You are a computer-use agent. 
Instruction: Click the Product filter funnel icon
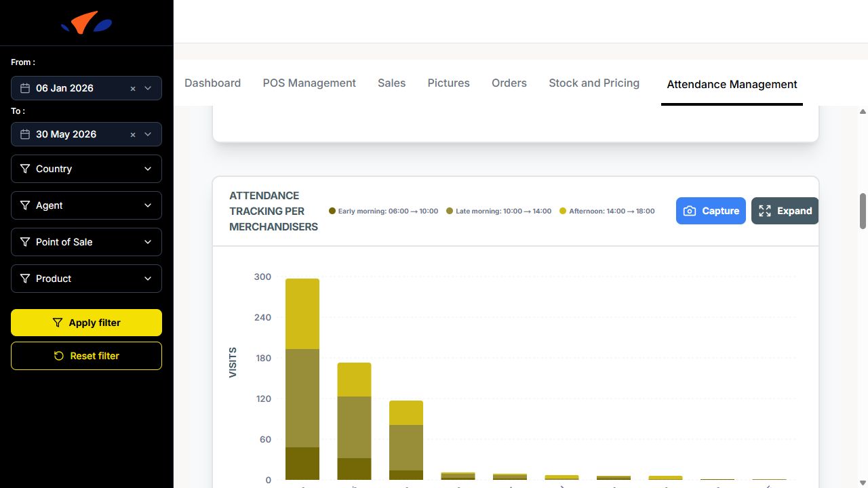pyautogui.click(x=25, y=279)
